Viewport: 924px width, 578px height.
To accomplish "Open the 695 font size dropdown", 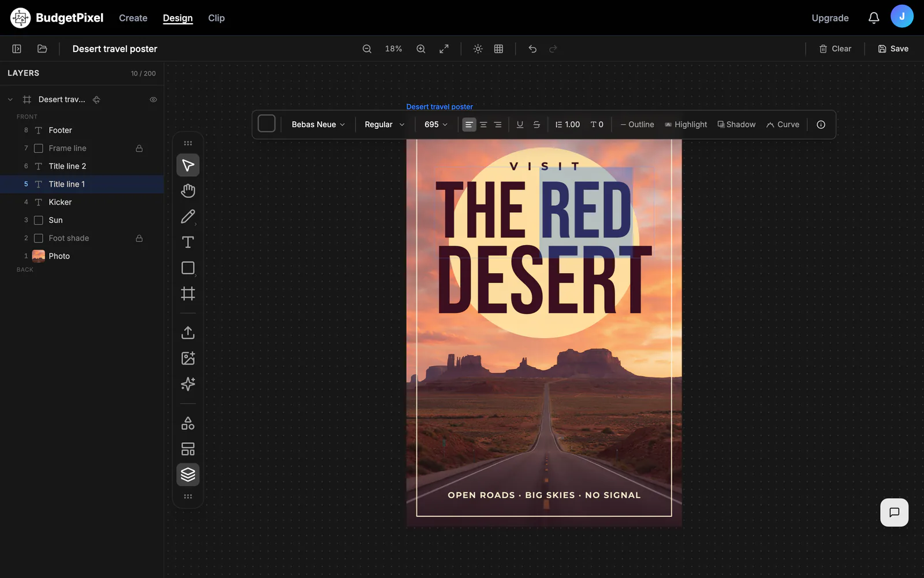I will coord(436,124).
